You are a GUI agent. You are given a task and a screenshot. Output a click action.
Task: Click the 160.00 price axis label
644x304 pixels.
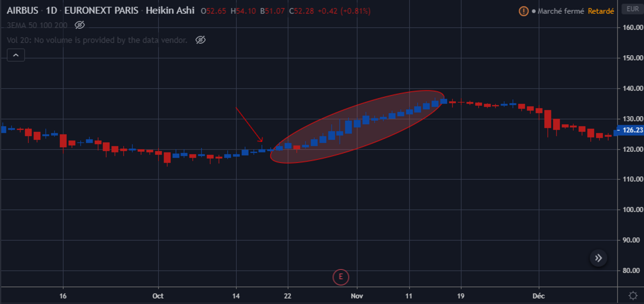[x=633, y=27]
